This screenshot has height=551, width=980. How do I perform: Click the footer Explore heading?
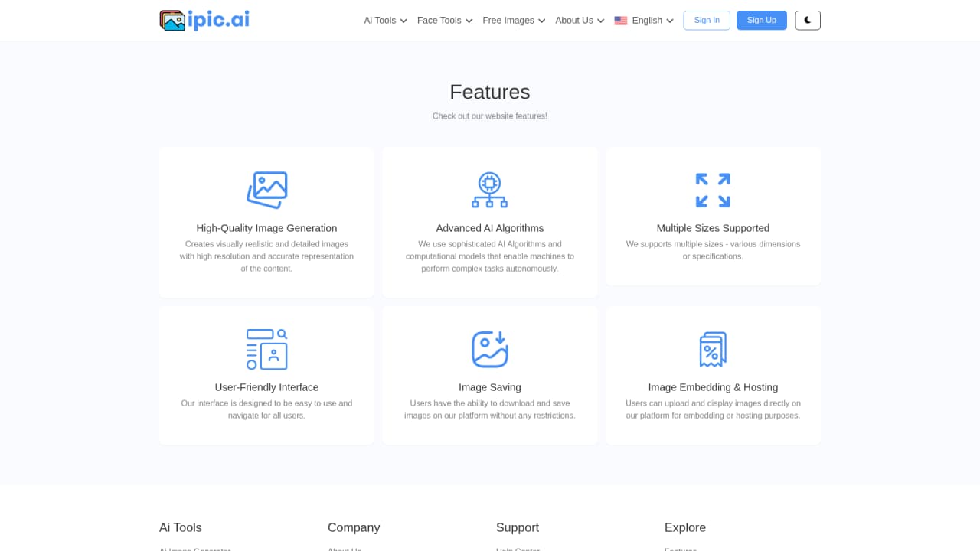click(685, 527)
